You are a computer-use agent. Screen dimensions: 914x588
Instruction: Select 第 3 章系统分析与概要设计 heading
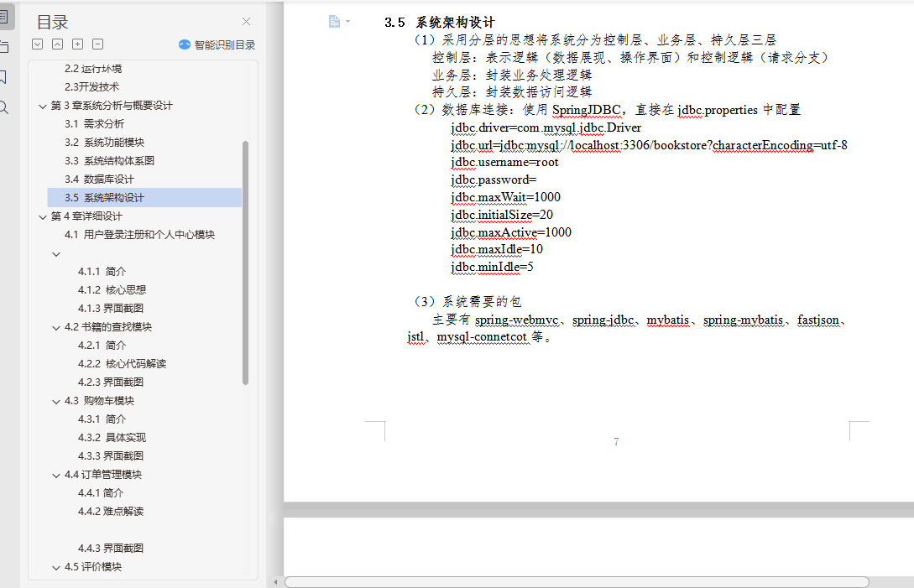[x=112, y=106]
